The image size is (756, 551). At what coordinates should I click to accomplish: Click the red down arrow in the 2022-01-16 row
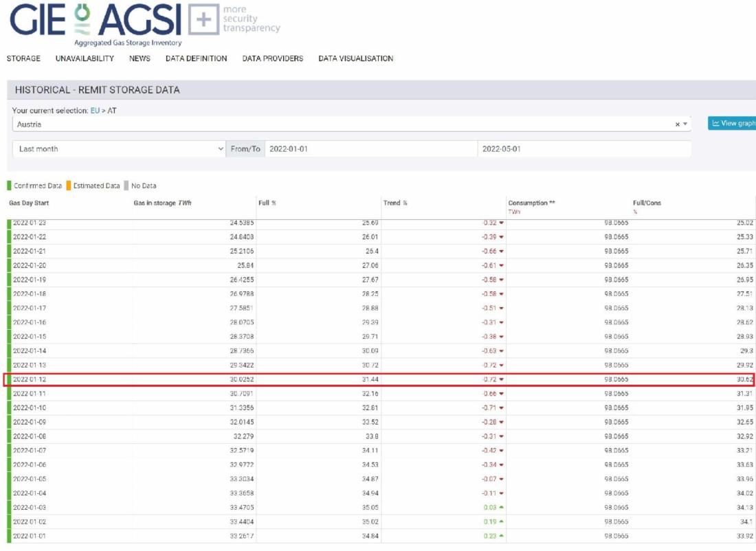pos(502,322)
